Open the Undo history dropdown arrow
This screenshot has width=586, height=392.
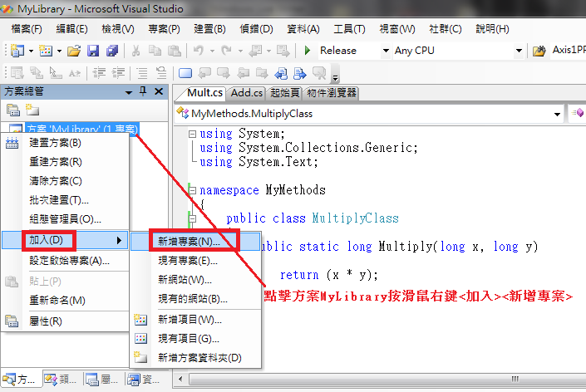click(212, 51)
